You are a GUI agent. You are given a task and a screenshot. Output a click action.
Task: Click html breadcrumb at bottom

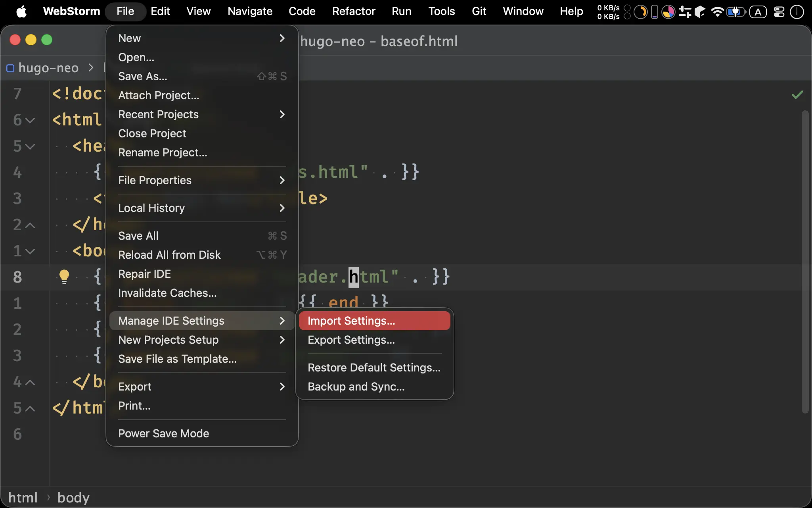click(23, 497)
